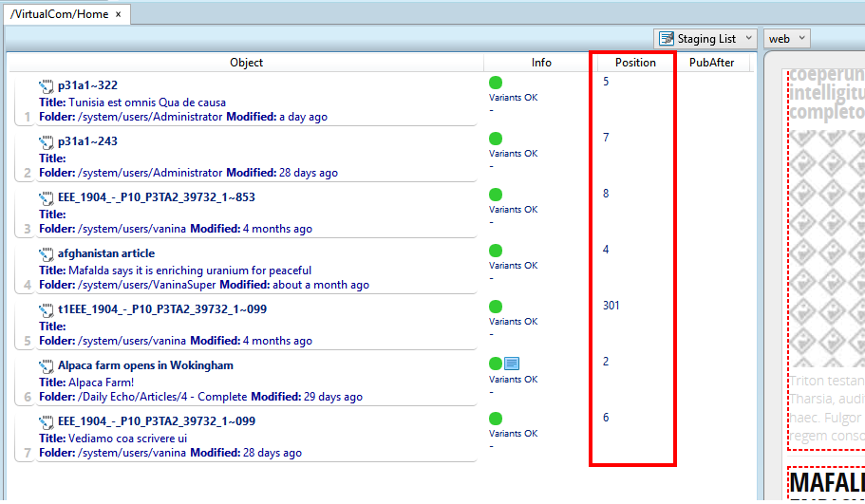Sort by the Object column header
Image resolution: width=865 pixels, height=504 pixels.
coord(246,63)
